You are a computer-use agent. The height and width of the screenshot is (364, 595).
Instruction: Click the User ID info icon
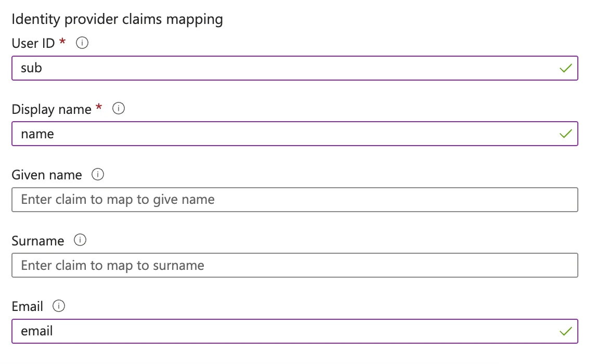(x=82, y=43)
